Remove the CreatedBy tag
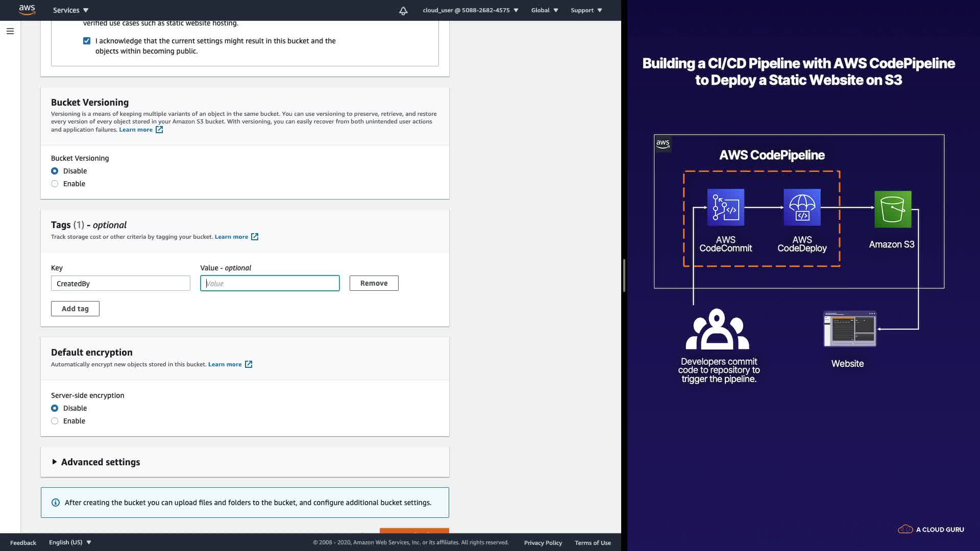Image resolution: width=980 pixels, height=551 pixels. pos(374,283)
